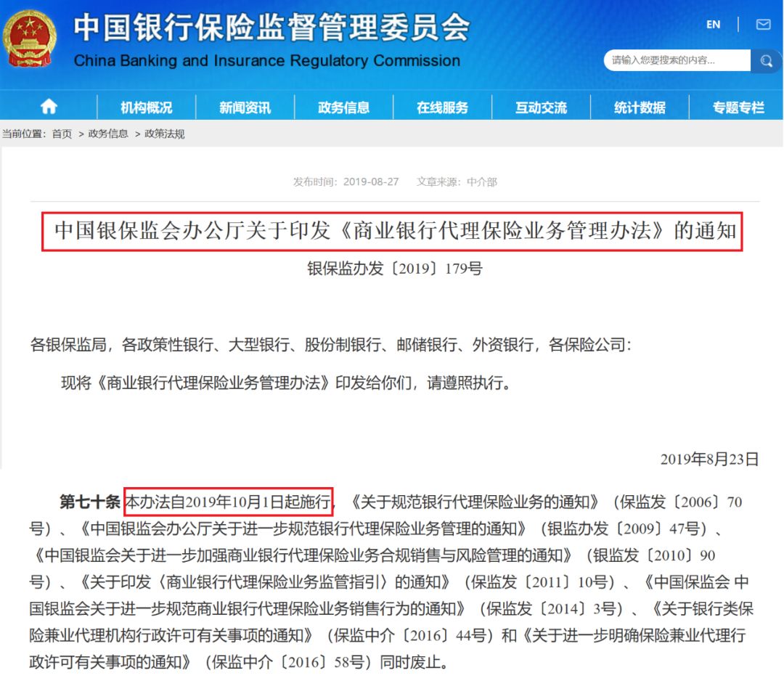The width and height of the screenshot is (784, 681).
Task: Click the addressee line starting 各银保监局
Action: 330,345
